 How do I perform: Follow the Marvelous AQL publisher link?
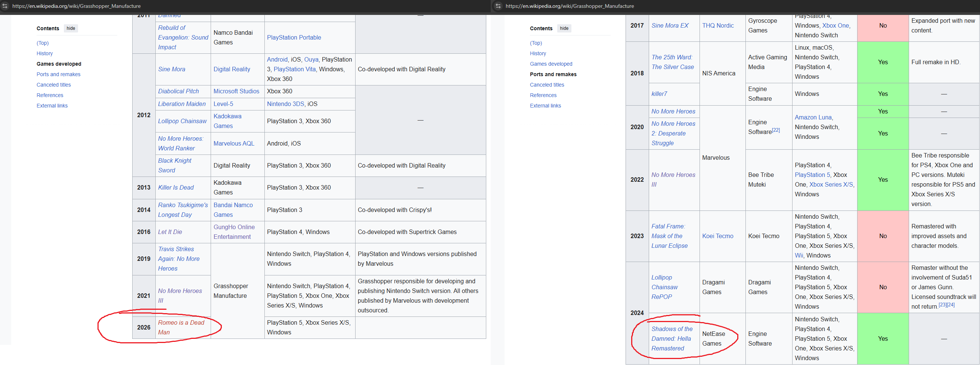(x=234, y=144)
